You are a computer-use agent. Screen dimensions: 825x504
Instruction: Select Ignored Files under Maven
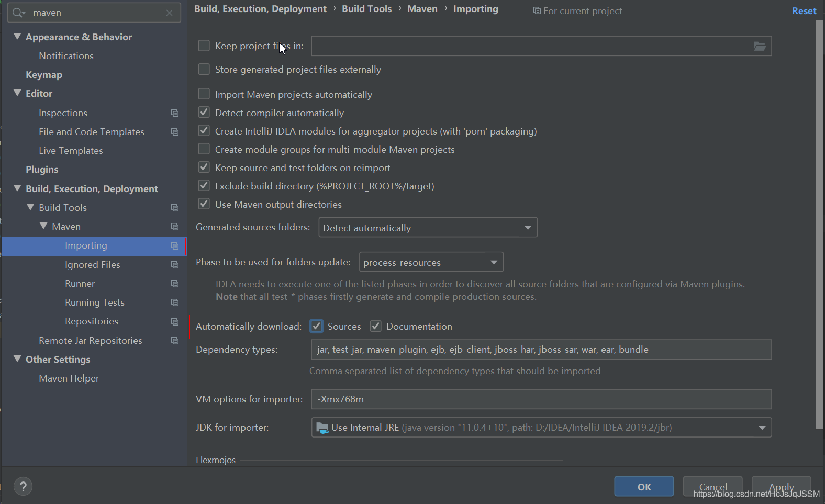pyautogui.click(x=93, y=265)
